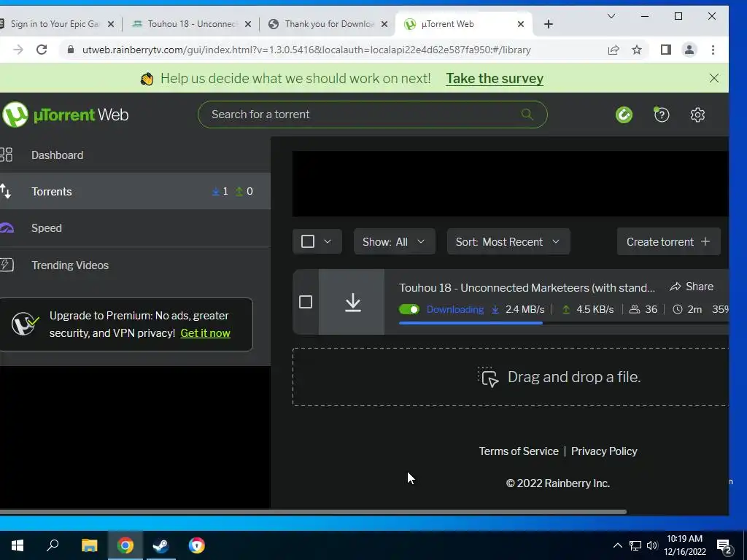Click the Upgrade to Premium µTorrent badge icon

tap(25, 324)
